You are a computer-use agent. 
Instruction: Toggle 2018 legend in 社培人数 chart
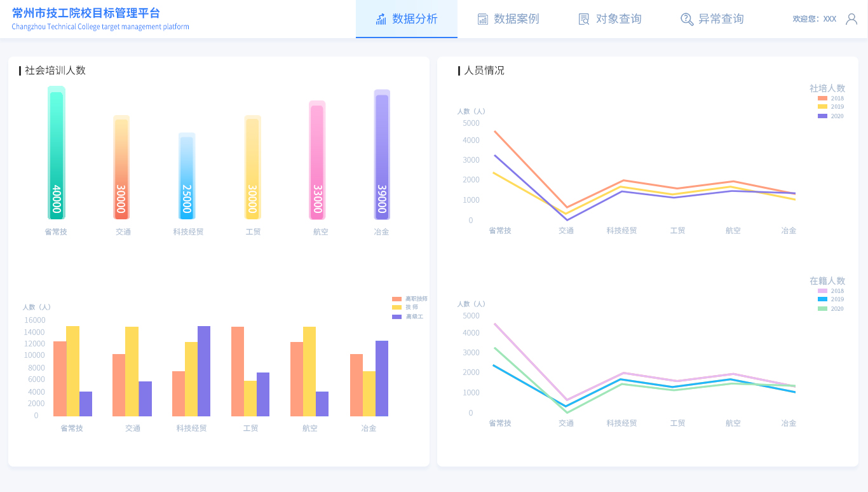coord(831,99)
